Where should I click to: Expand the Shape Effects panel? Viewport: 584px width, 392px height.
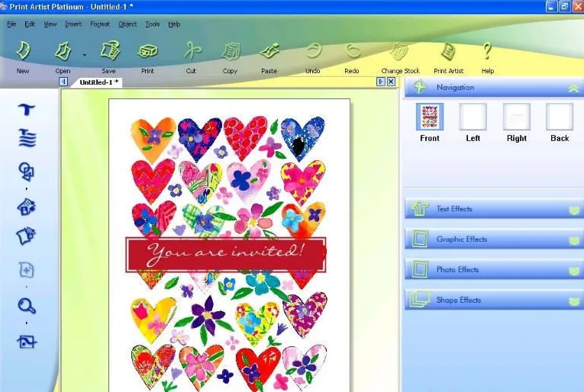[574, 301]
